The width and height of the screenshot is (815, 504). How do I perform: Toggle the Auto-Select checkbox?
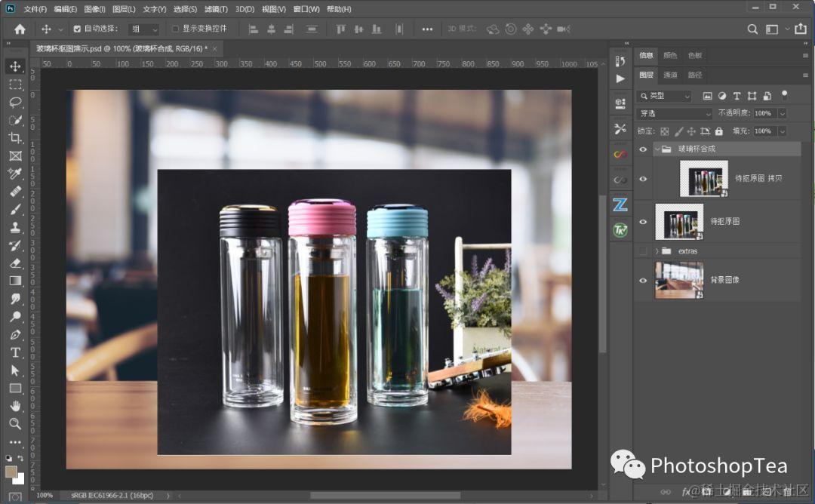(77, 29)
